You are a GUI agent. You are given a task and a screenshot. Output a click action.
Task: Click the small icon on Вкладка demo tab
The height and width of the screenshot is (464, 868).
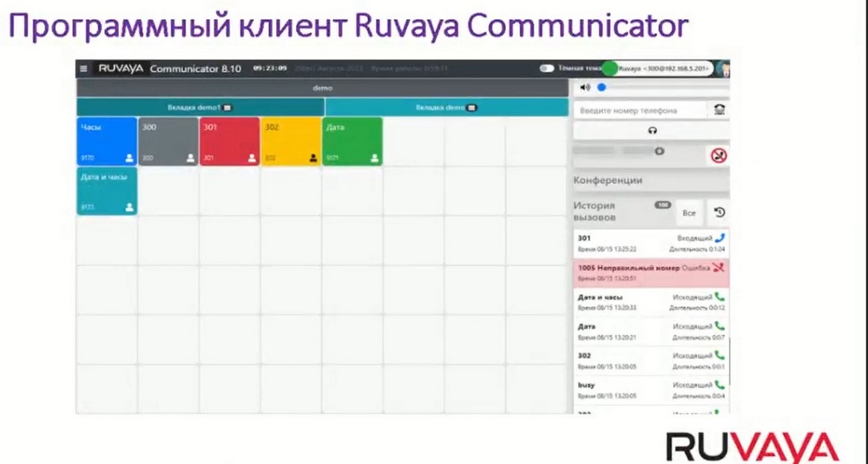pyautogui.click(x=471, y=108)
